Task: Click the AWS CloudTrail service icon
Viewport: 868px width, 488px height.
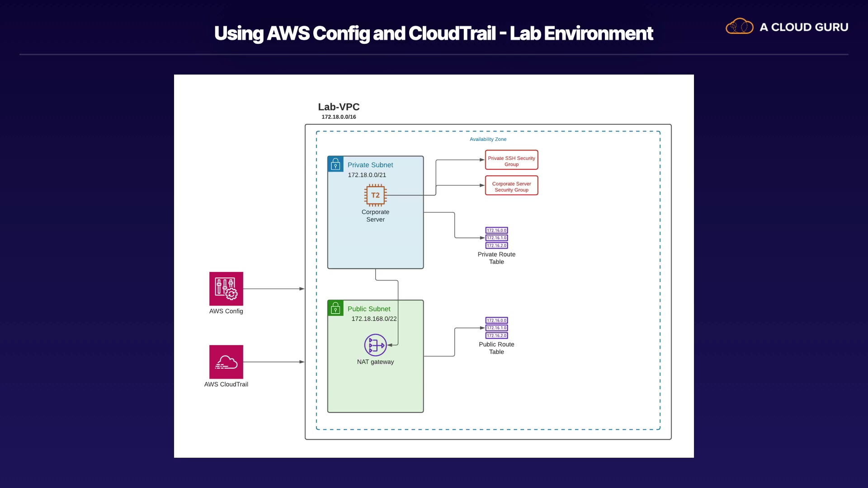Action: coord(226,362)
